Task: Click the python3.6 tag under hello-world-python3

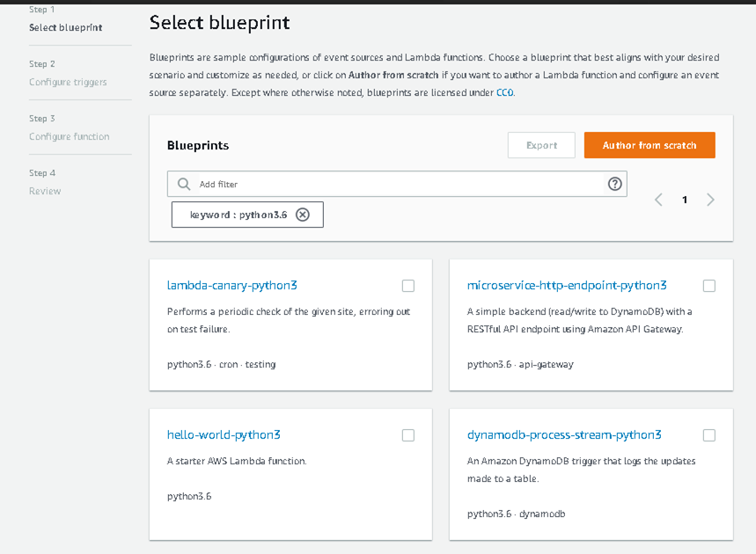Action: tap(189, 496)
